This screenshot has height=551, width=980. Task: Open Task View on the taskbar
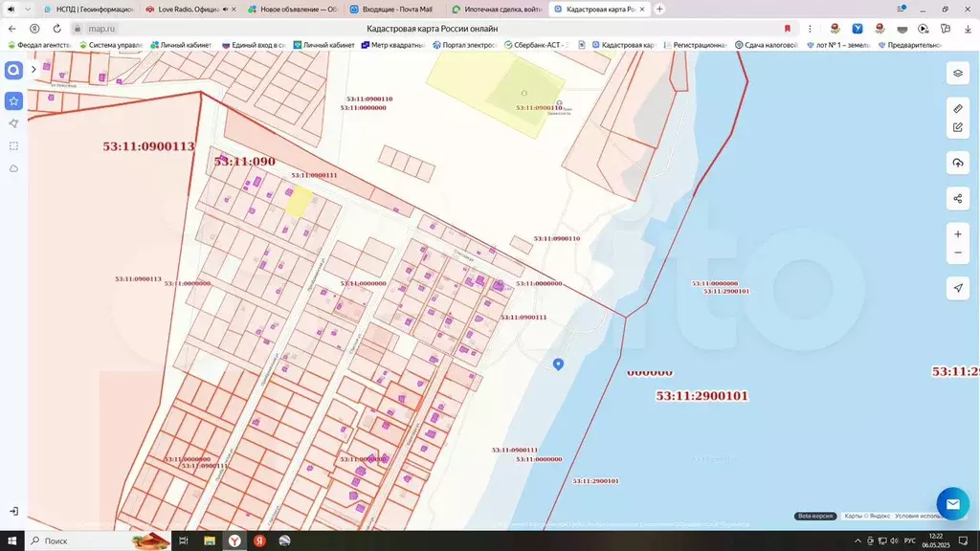[183, 541]
